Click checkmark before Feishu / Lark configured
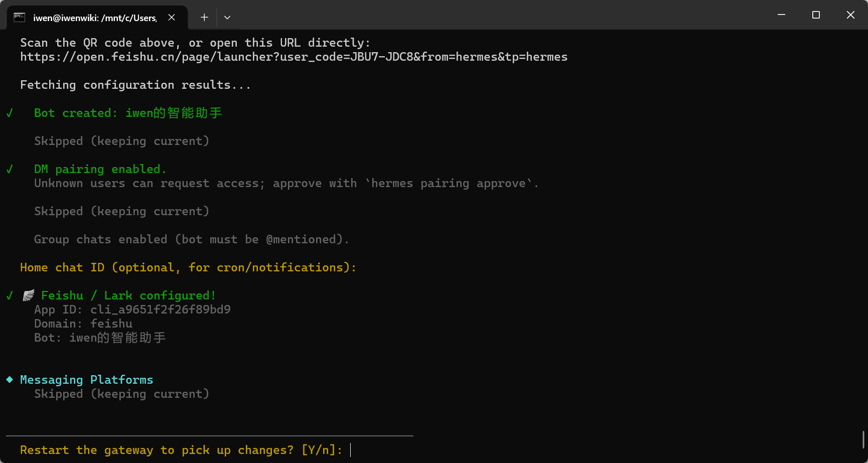The image size is (868, 463). [10, 295]
